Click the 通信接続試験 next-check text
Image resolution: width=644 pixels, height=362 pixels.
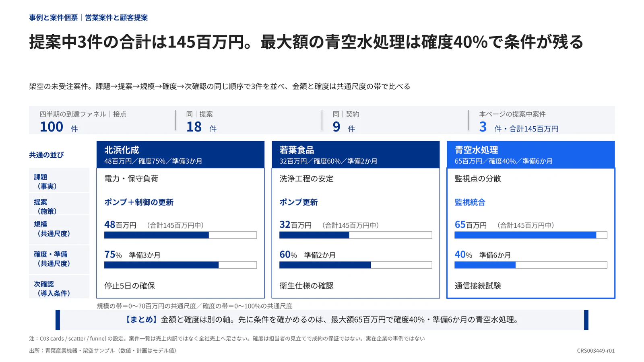tap(478, 286)
